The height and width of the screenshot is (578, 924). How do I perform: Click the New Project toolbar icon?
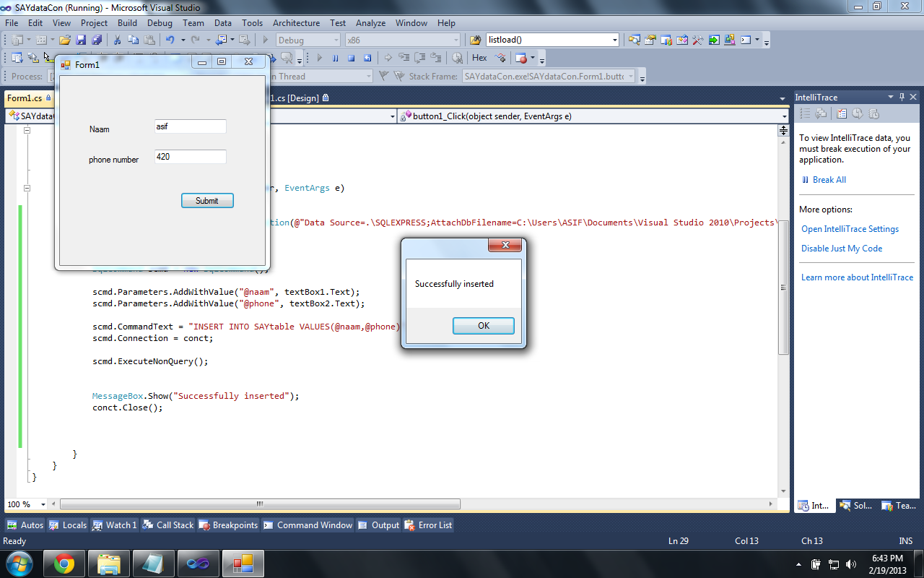tap(17, 40)
